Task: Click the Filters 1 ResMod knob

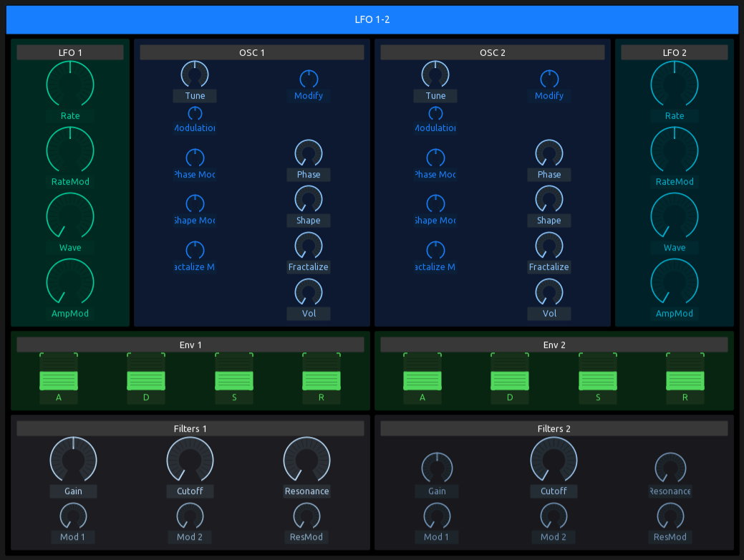Action: (306, 516)
